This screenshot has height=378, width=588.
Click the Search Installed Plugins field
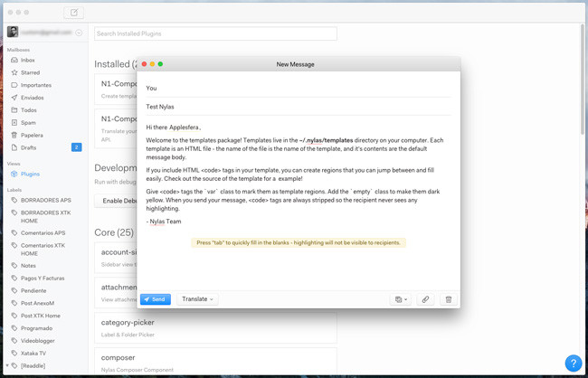click(215, 33)
